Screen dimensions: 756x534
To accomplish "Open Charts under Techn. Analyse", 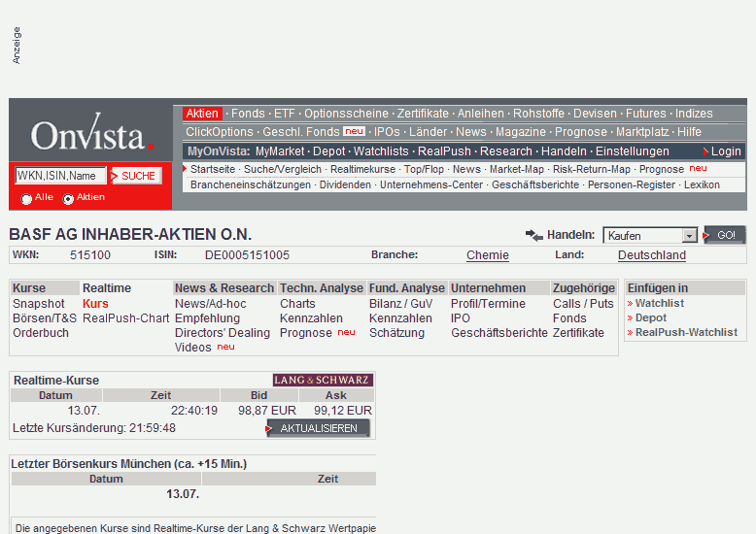I will 297,304.
